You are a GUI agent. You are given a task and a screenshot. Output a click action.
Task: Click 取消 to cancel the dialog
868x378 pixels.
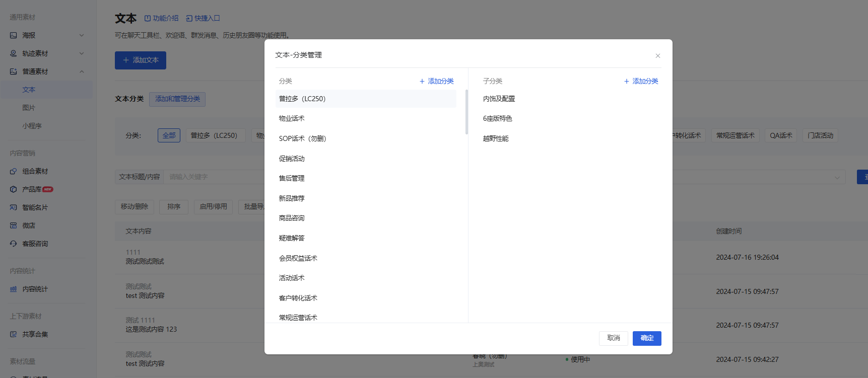point(614,338)
